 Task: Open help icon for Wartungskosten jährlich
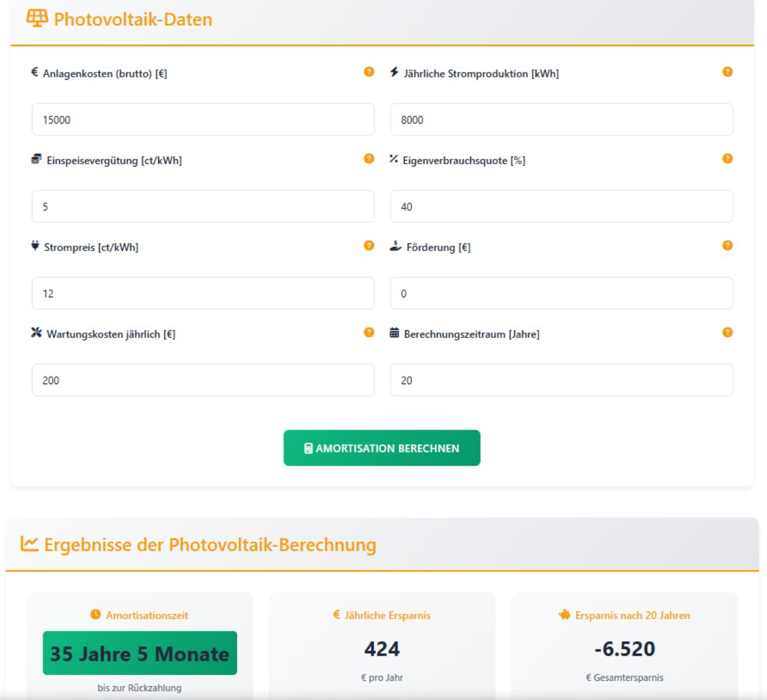[x=369, y=333]
